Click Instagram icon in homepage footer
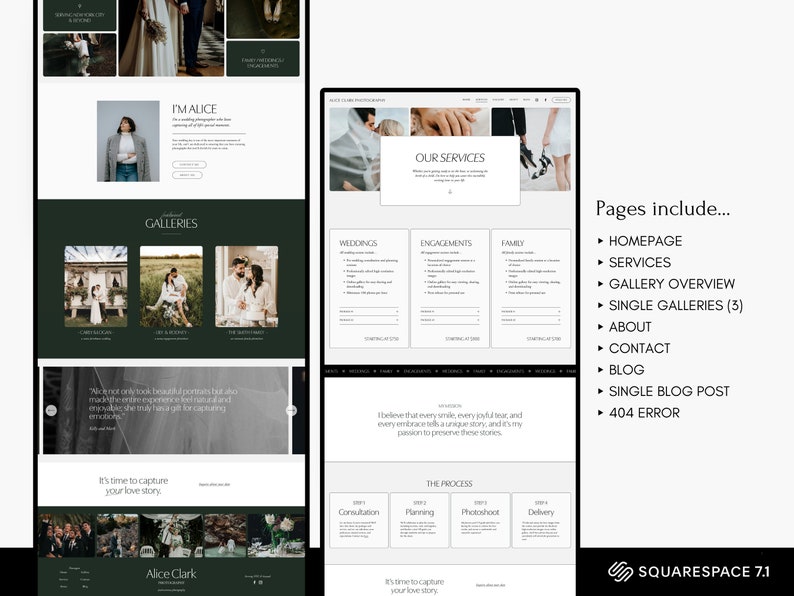This screenshot has height=596, width=794. click(261, 582)
